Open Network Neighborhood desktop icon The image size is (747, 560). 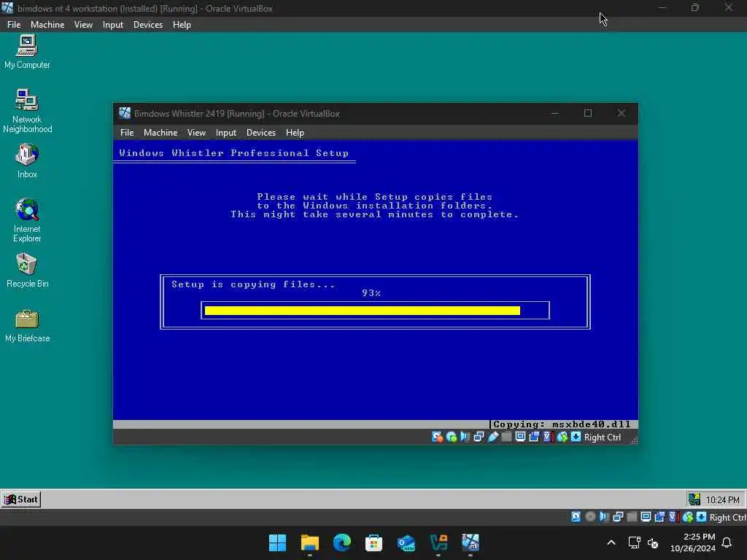[27, 111]
